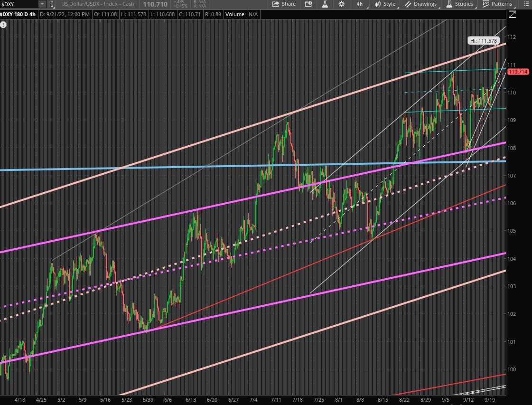Click the N/A volume value
Screen dimensions: 532x405
pos(253,14)
